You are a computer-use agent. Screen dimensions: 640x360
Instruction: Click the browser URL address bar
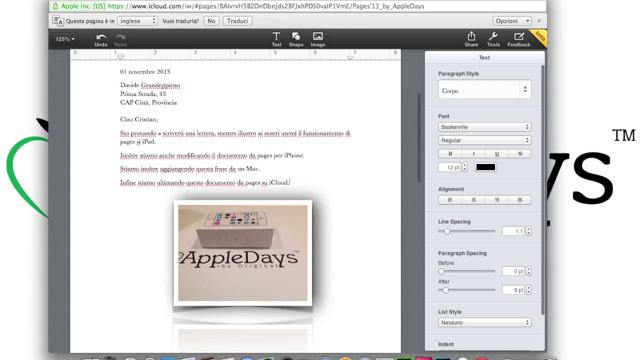[297, 6]
